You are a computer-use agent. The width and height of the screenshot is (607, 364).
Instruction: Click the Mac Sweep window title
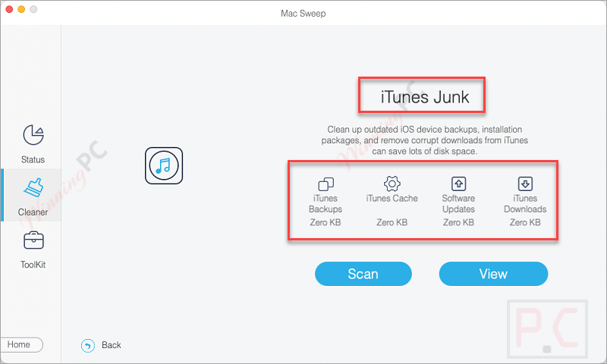tap(303, 14)
